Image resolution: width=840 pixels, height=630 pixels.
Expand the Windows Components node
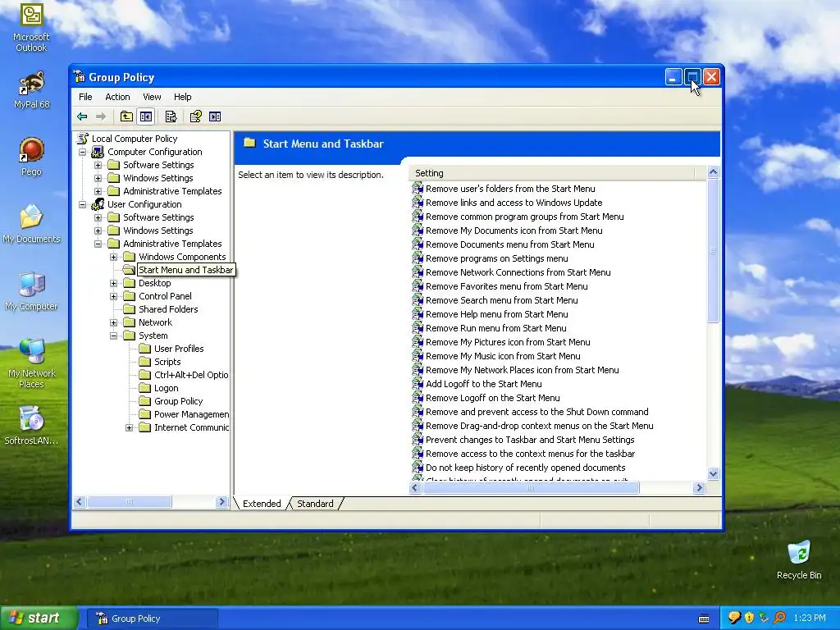pos(113,257)
